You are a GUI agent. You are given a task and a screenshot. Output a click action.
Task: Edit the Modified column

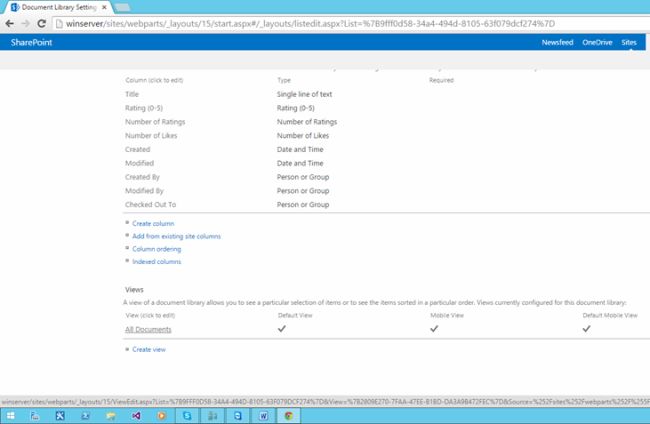pyautogui.click(x=139, y=163)
